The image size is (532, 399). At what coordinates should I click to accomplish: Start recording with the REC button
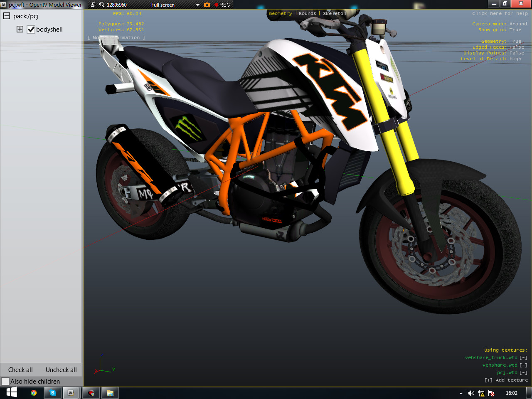pyautogui.click(x=222, y=5)
